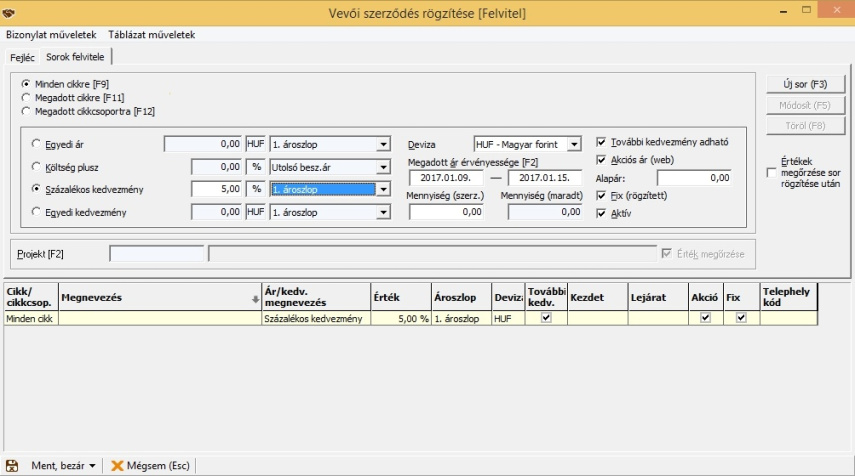Expand the Deviza currency dropdown

pos(573,144)
